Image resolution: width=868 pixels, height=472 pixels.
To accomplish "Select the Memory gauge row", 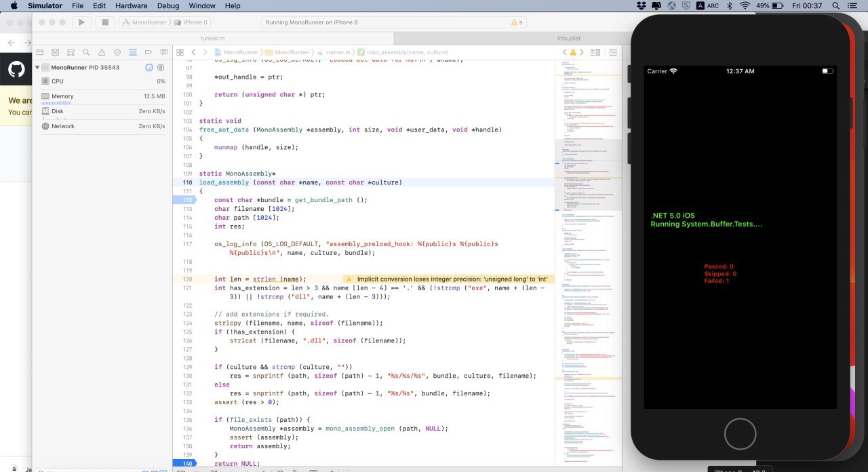I will click(102, 96).
